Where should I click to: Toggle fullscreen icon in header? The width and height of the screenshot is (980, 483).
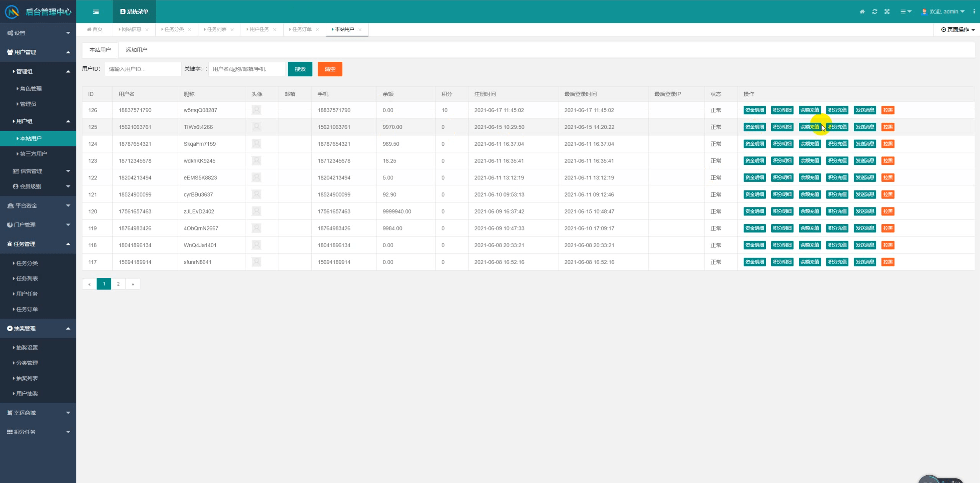[x=887, y=11]
